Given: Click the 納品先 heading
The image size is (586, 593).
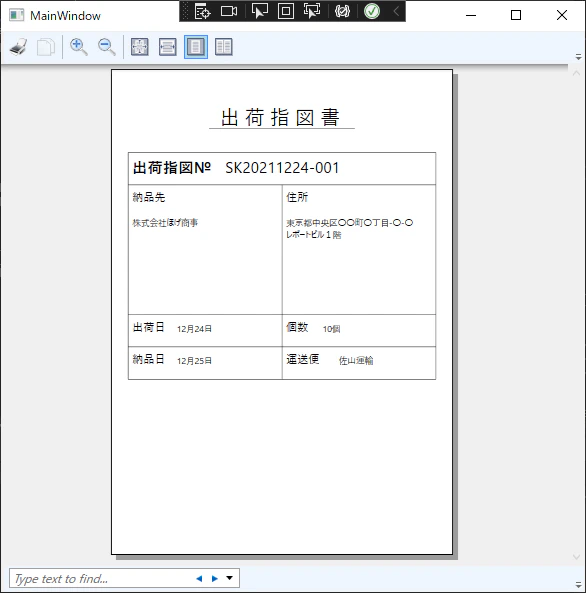Looking at the screenshot, I should (149, 197).
